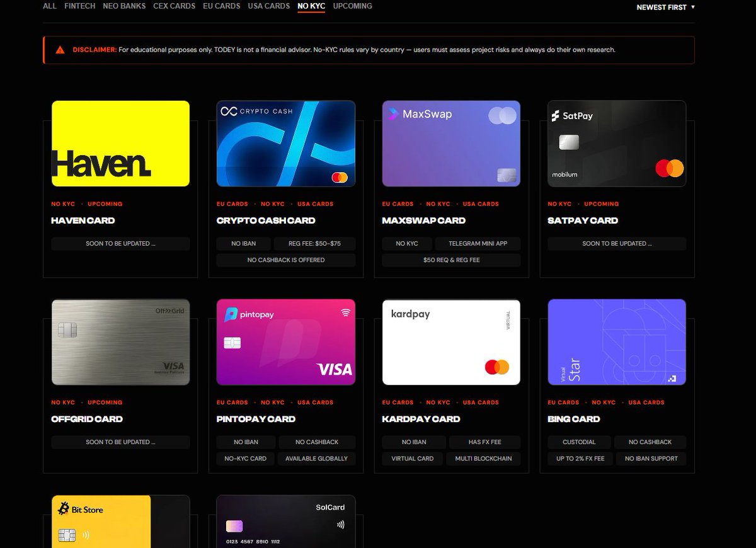756x548 pixels.
Task: Click the Crypto Cash infinity logo icon
Action: click(228, 111)
